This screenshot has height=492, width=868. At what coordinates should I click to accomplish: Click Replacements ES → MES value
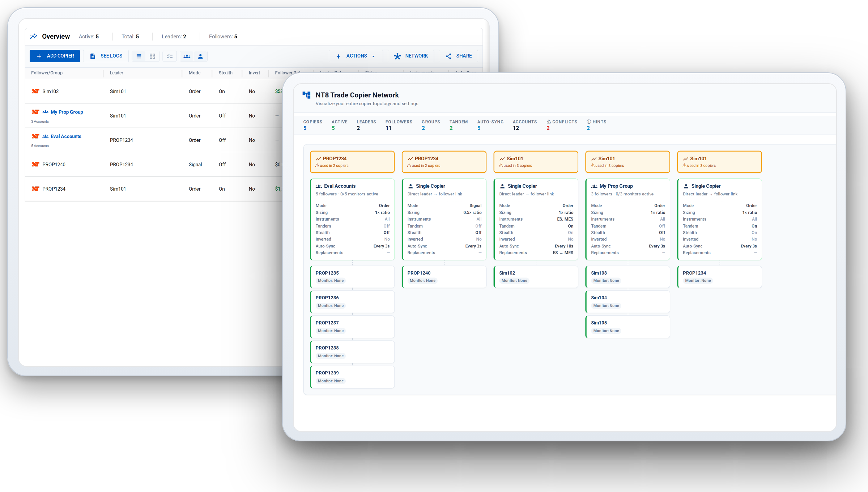563,253
